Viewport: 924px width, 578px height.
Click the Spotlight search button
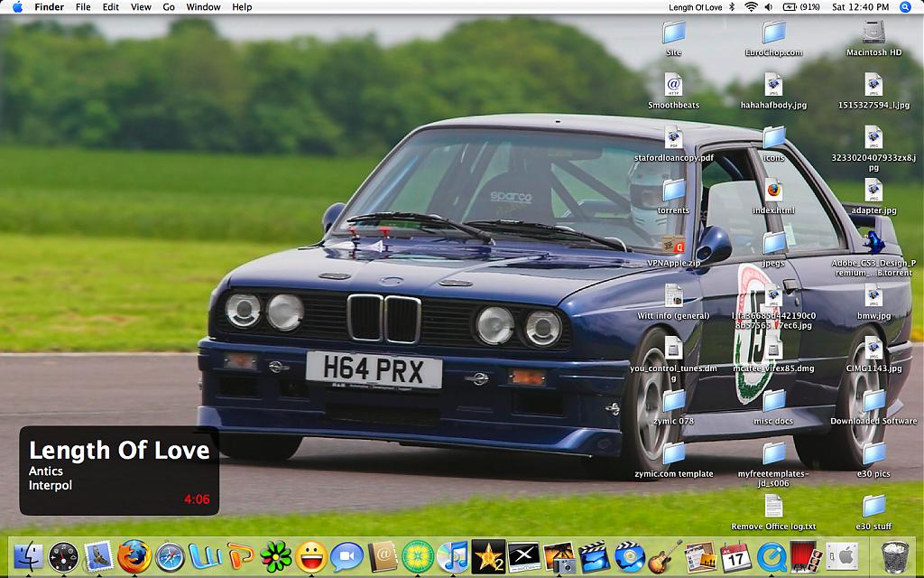tap(906, 7)
